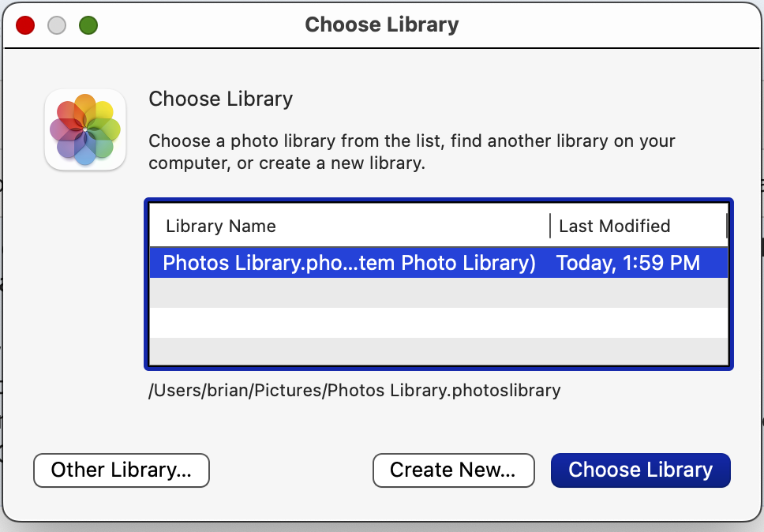Click the Choose Library window title bar text
The image size is (764, 532).
[382, 24]
